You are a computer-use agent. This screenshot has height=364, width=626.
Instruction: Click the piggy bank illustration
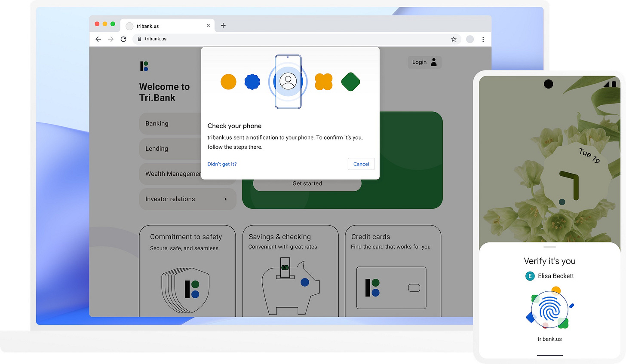point(291,287)
